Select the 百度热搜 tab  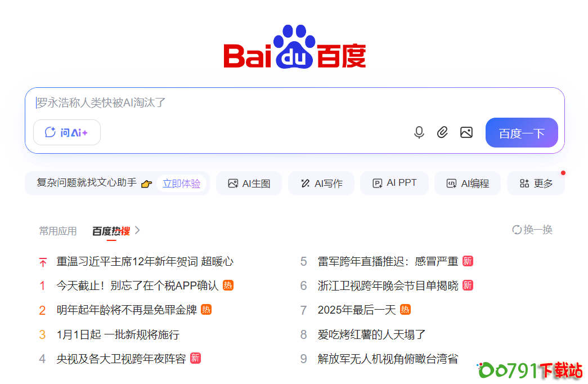pos(111,231)
